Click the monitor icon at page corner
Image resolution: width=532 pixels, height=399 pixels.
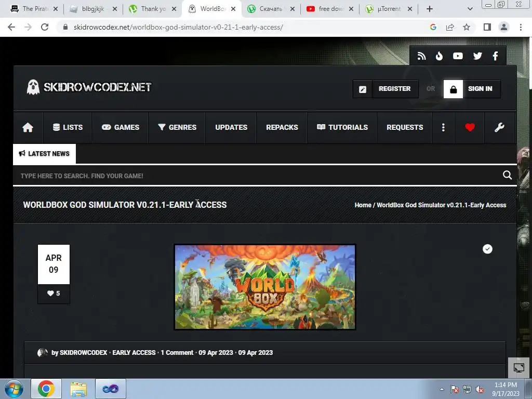[519, 368]
